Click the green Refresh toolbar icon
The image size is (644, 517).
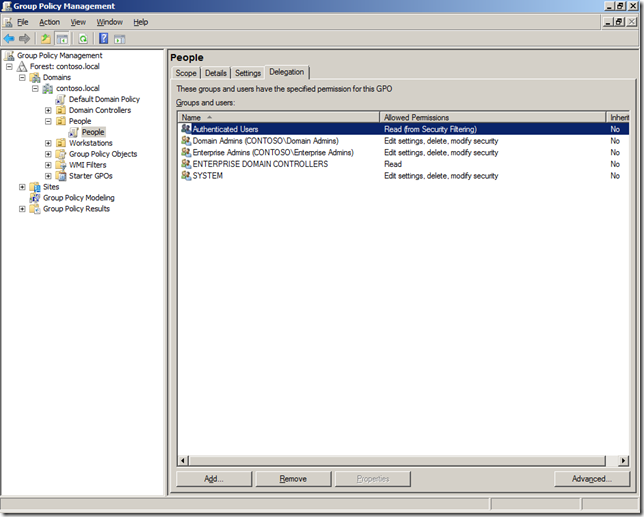click(83, 39)
